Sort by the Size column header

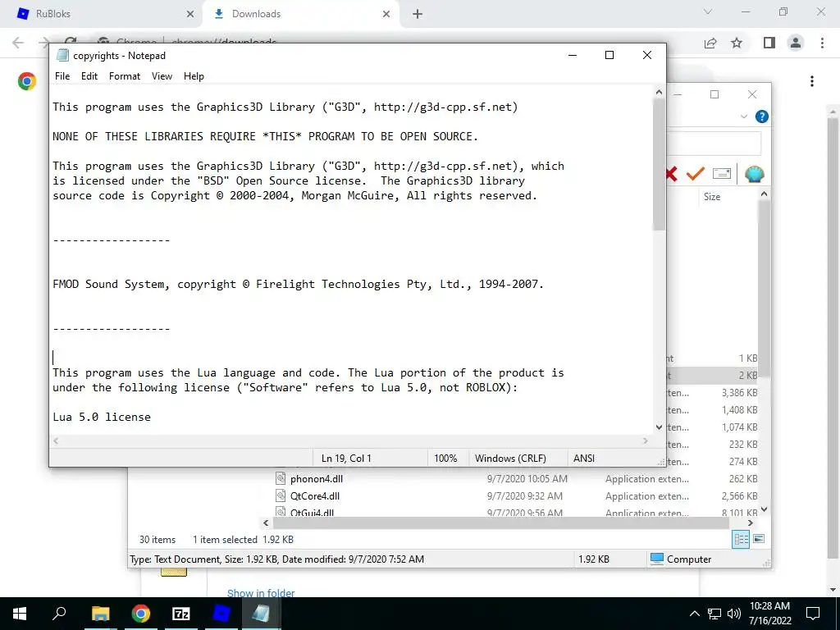pyautogui.click(x=712, y=197)
